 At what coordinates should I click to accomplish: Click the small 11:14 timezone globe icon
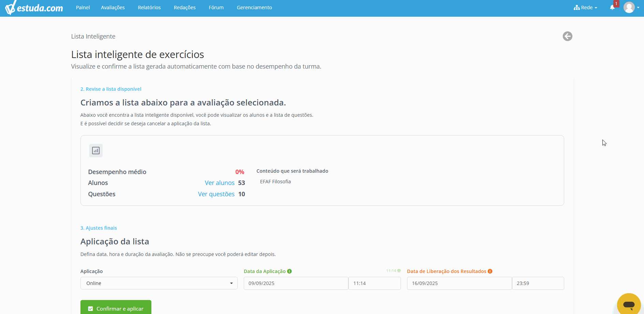point(399,271)
